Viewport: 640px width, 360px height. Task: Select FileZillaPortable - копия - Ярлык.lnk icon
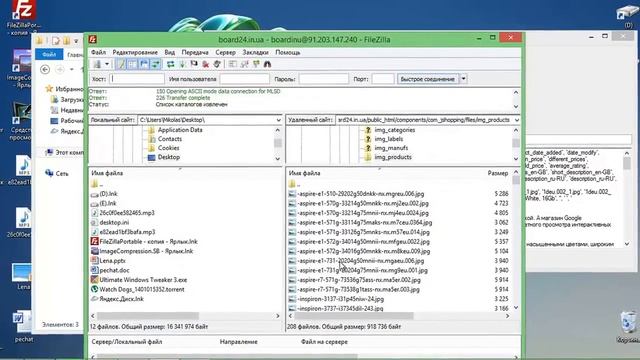[95, 241]
